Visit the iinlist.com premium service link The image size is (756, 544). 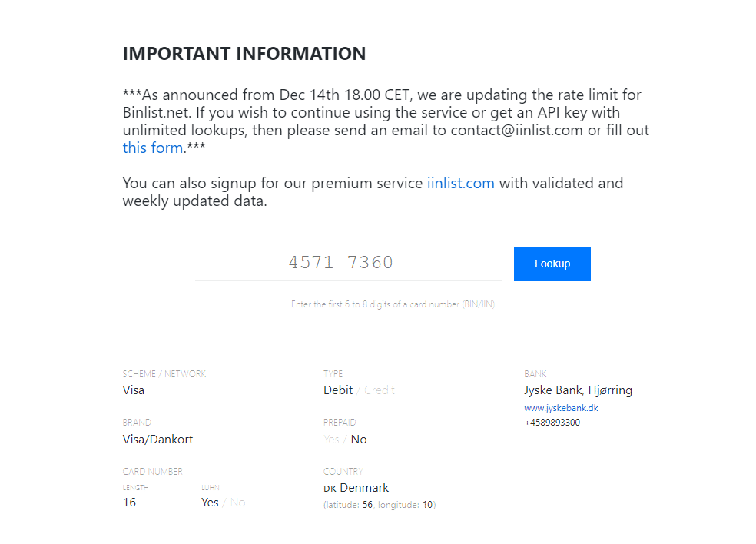[x=460, y=183]
